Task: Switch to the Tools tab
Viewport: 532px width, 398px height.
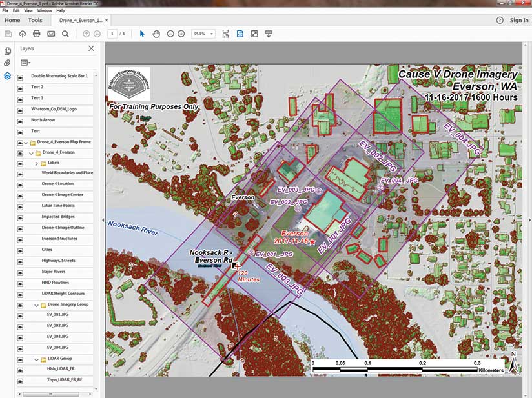Action: click(x=36, y=20)
